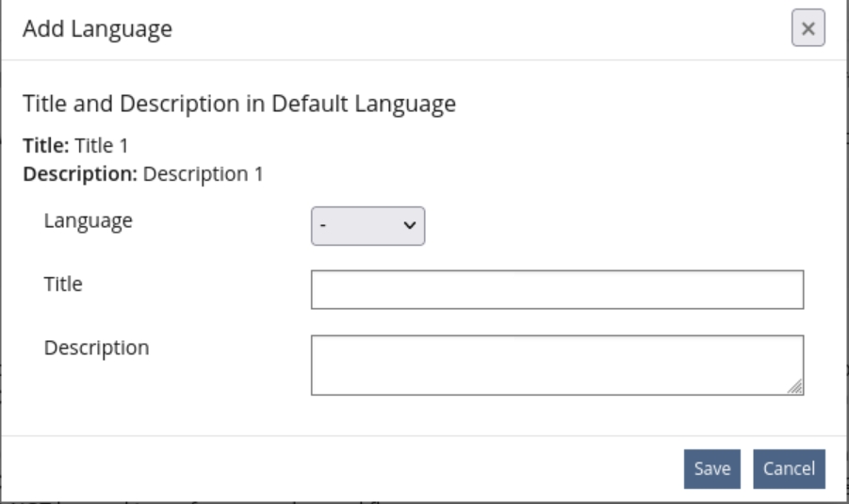The image size is (849, 504).
Task: Save the new language entry
Action: tap(712, 469)
